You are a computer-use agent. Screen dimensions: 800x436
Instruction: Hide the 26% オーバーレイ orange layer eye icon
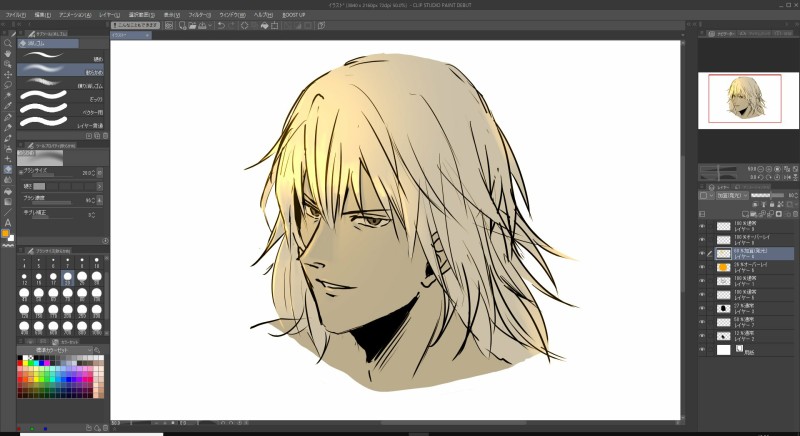coord(702,267)
